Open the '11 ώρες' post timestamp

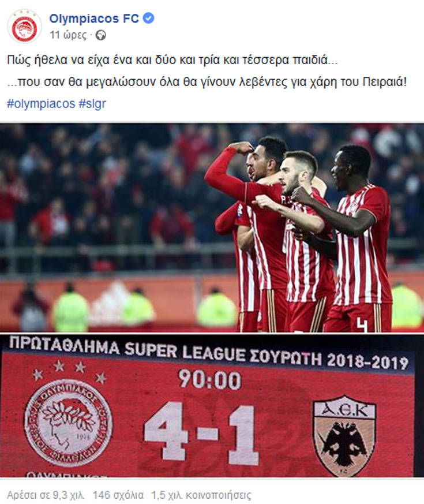click(x=68, y=35)
